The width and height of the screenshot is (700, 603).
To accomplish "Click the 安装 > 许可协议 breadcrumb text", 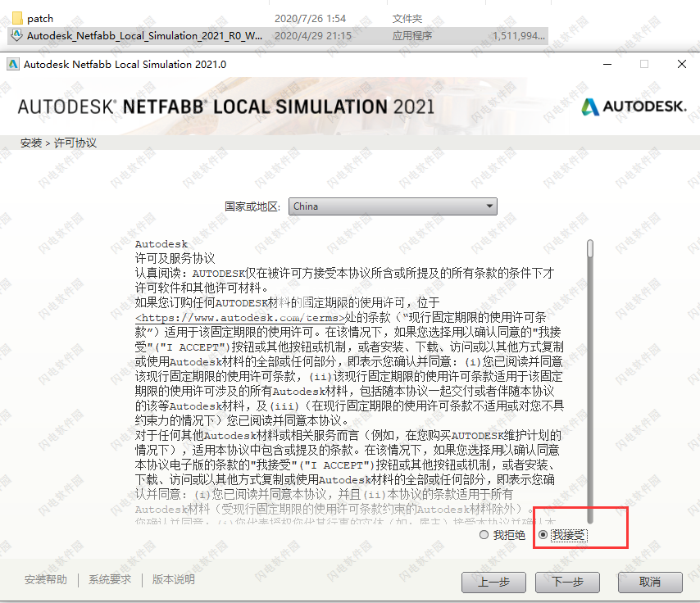I will [58, 143].
